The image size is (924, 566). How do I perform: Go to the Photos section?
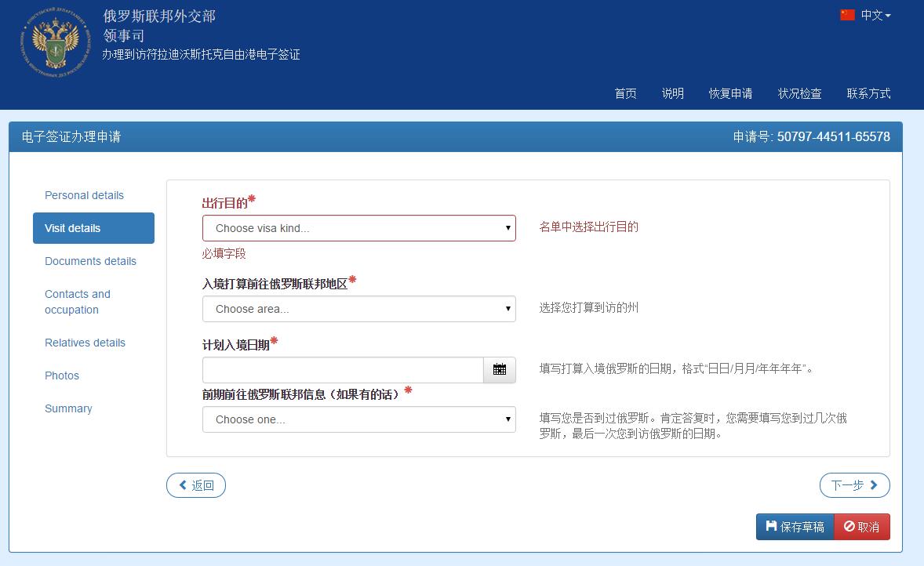62,376
